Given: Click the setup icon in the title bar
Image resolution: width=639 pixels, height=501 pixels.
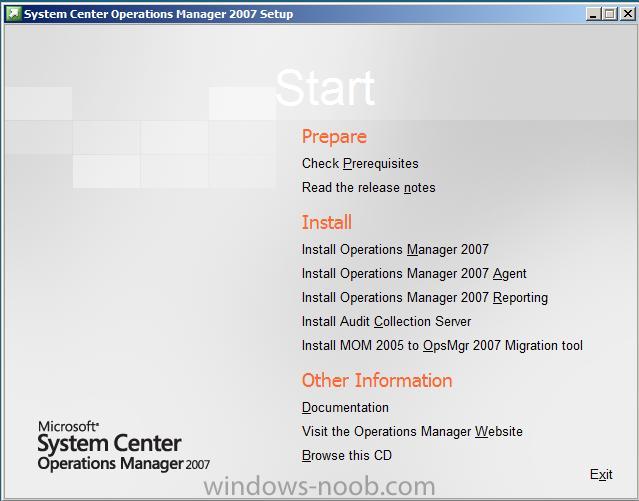Looking at the screenshot, I should 13,14.
